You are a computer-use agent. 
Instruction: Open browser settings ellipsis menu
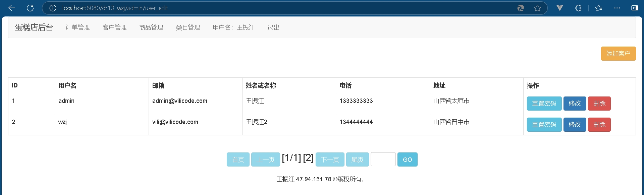tap(617, 8)
